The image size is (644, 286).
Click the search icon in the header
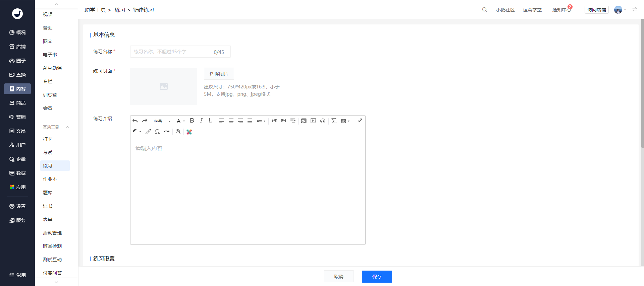(485, 10)
